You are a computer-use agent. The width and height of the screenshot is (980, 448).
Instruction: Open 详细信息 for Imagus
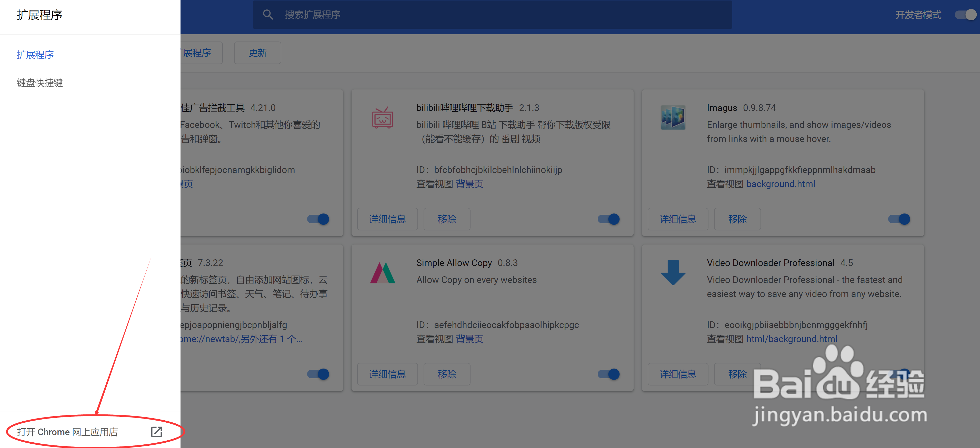[678, 219]
